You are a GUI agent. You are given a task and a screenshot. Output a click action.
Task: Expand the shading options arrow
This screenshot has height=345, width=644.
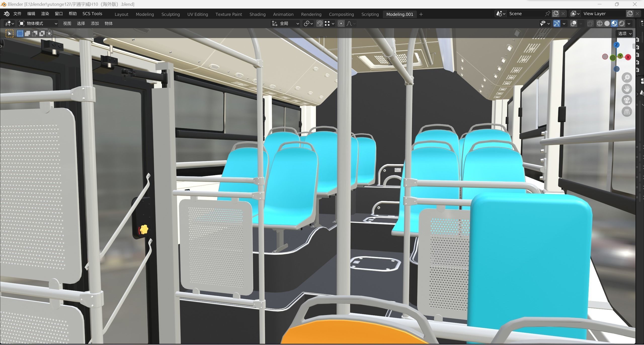[629, 23]
